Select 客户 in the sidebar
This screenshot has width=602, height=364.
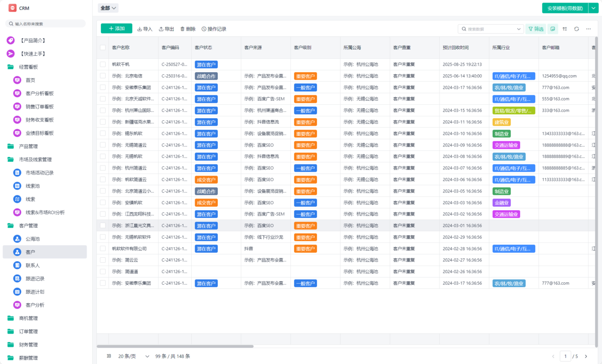(x=45, y=252)
